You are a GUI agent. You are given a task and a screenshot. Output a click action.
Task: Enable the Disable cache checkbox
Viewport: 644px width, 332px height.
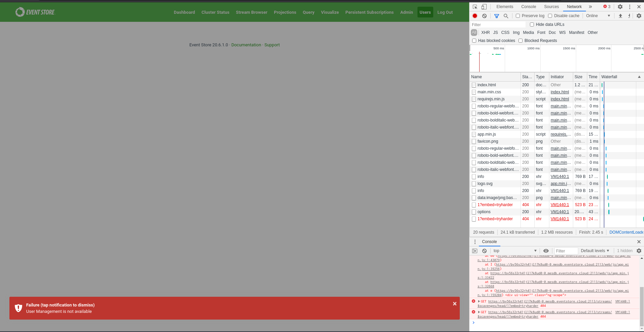tap(550, 16)
